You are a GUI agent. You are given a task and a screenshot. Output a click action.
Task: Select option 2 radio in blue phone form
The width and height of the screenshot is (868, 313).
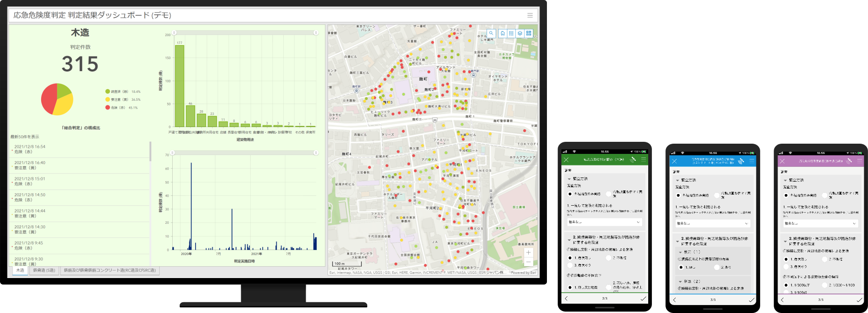(717, 267)
